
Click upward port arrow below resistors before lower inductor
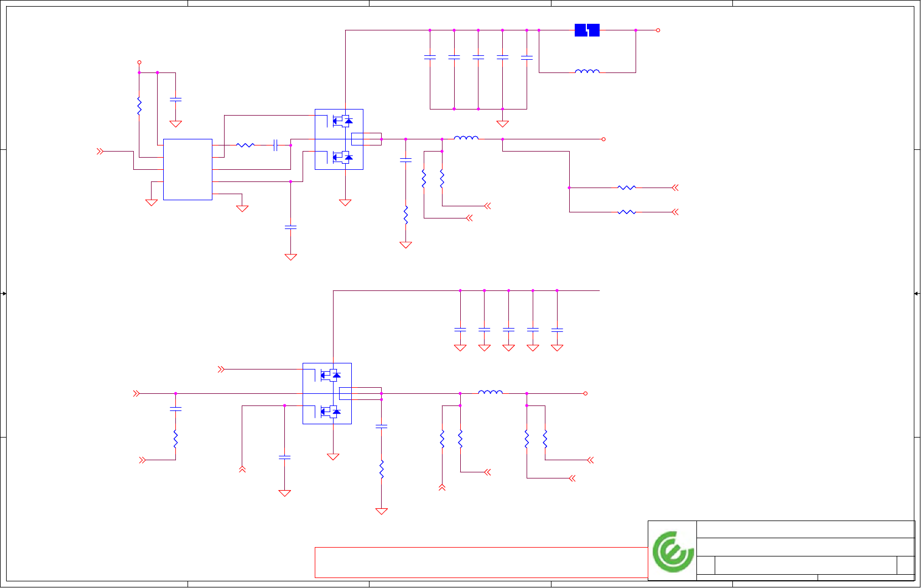pos(442,487)
